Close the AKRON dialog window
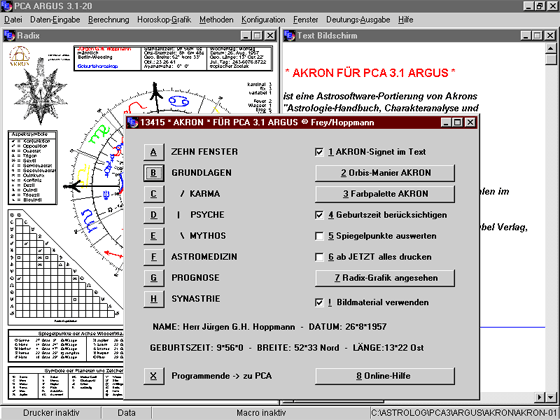560x420 pixels. point(470,122)
